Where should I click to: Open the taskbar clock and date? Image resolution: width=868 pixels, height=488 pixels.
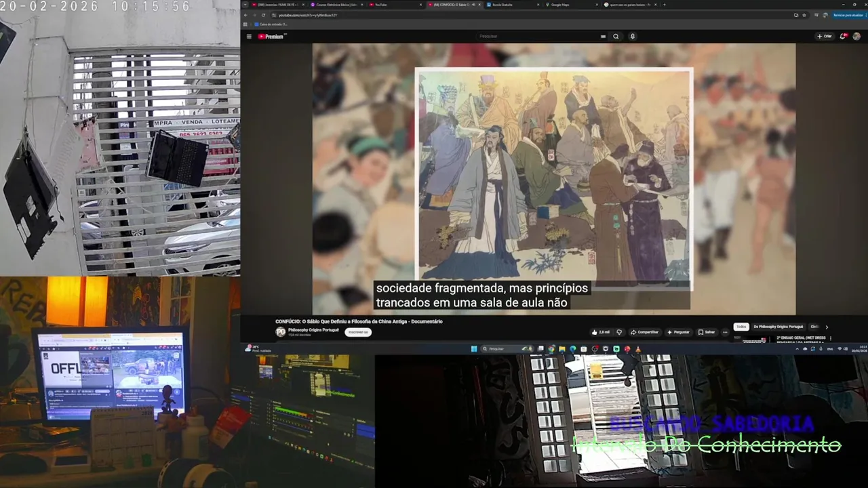pos(859,349)
